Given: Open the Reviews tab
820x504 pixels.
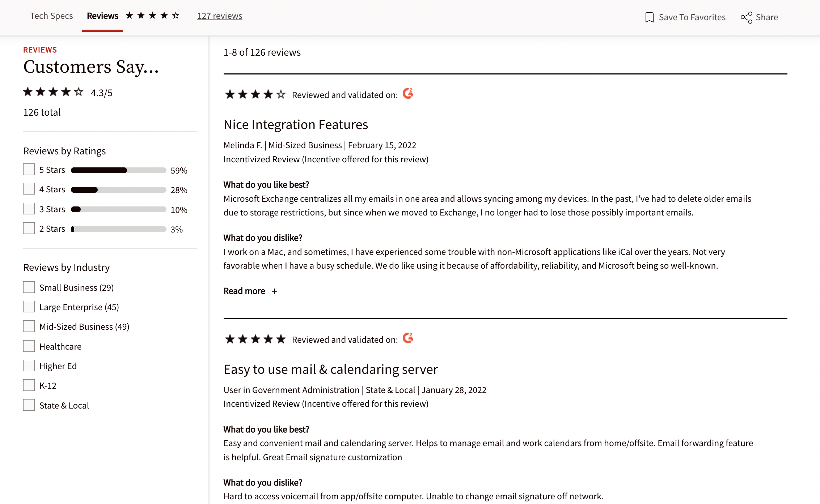Looking at the screenshot, I should click(x=102, y=16).
